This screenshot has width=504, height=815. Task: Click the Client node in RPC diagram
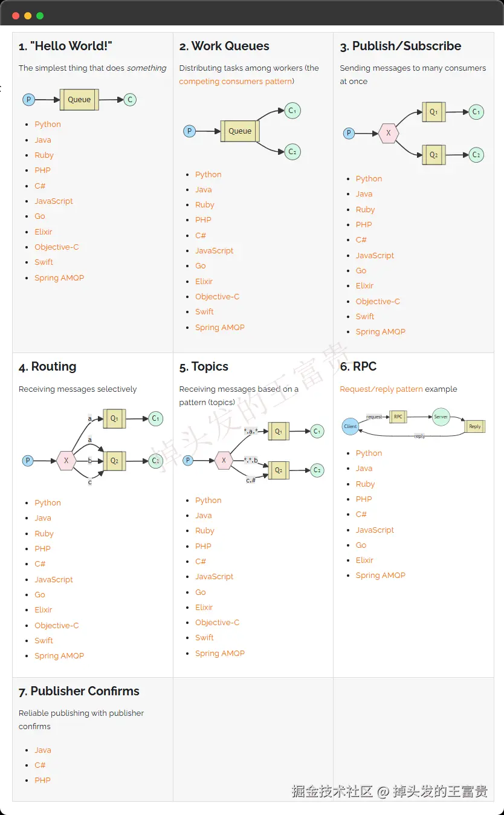(351, 427)
